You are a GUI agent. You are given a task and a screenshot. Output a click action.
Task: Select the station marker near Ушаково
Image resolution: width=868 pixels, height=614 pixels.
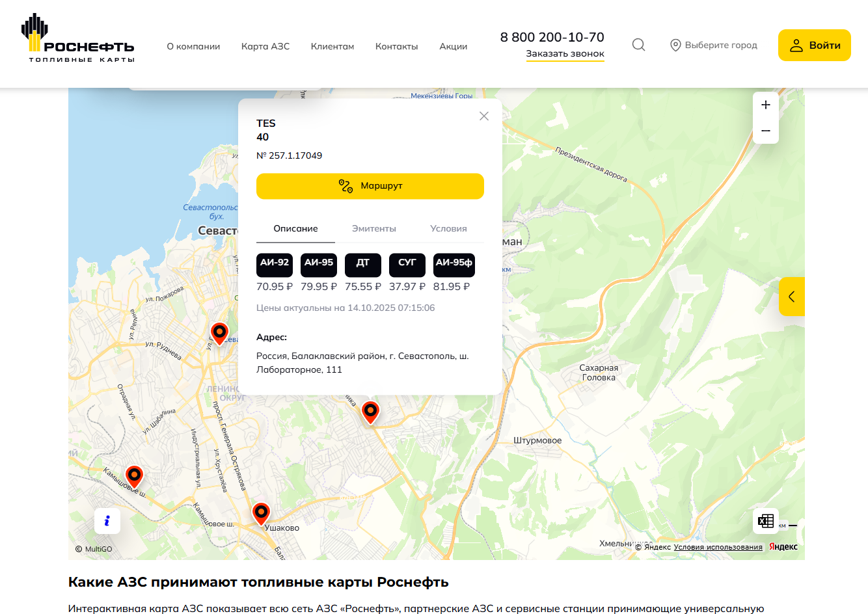coord(261,514)
